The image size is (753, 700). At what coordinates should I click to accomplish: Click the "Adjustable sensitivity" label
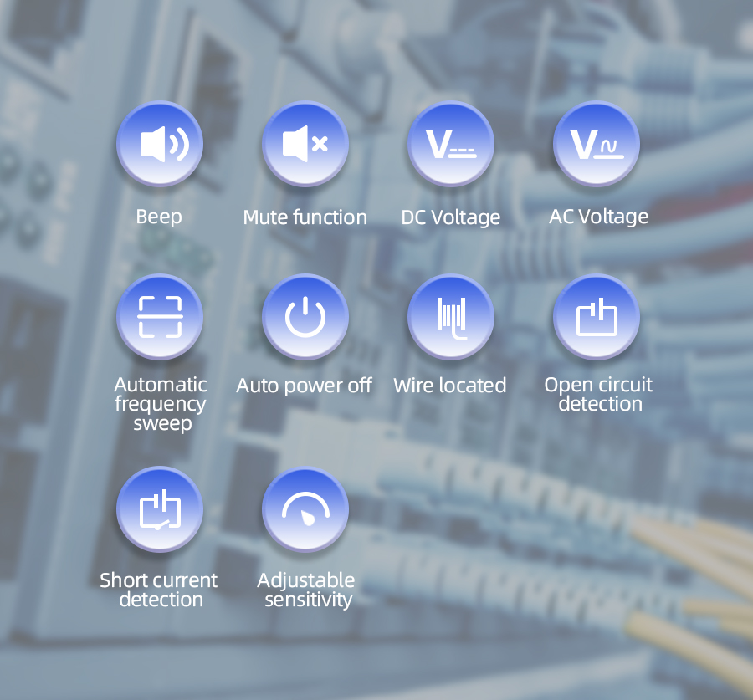point(306,590)
